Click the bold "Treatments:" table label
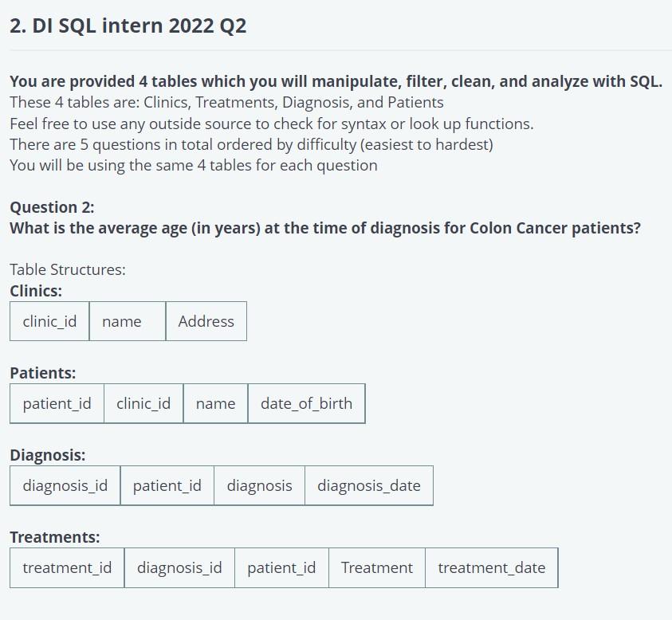Viewport: 672px width, 620px height. coord(55,537)
